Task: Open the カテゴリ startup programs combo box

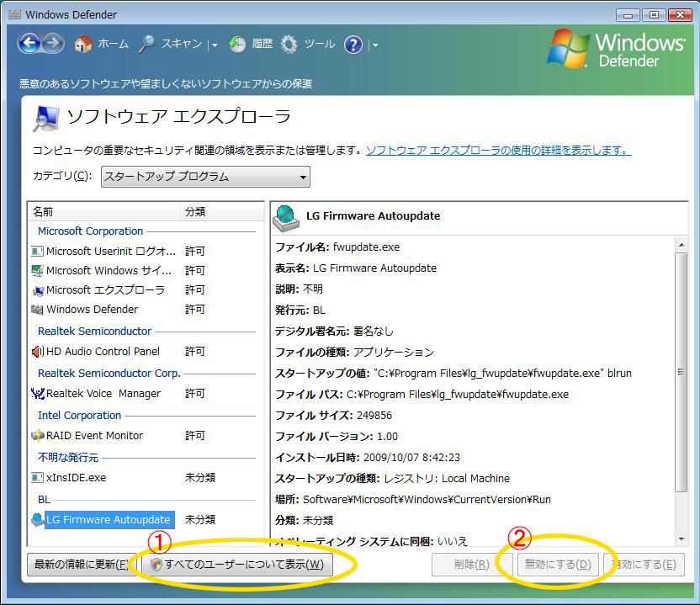Action: point(205,177)
